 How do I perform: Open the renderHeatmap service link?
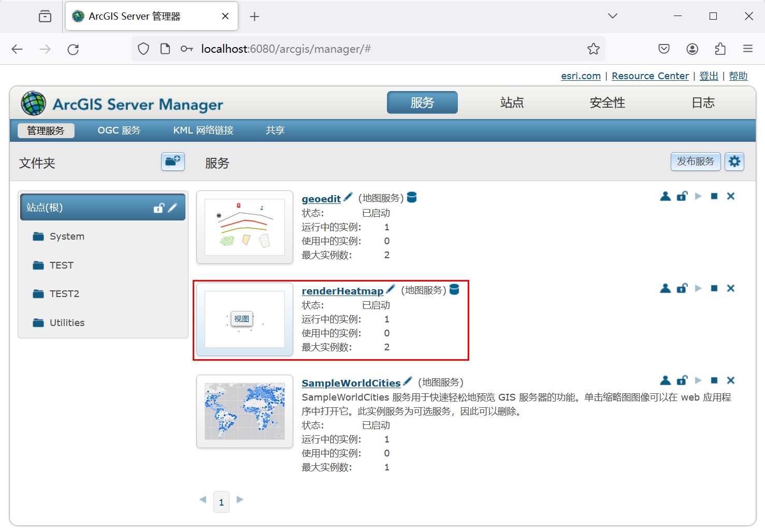pos(342,291)
